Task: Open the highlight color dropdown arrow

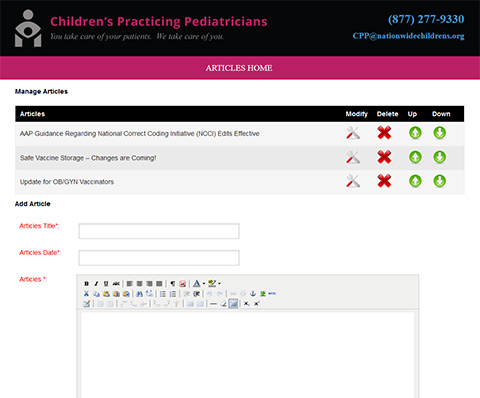Action: (x=219, y=283)
